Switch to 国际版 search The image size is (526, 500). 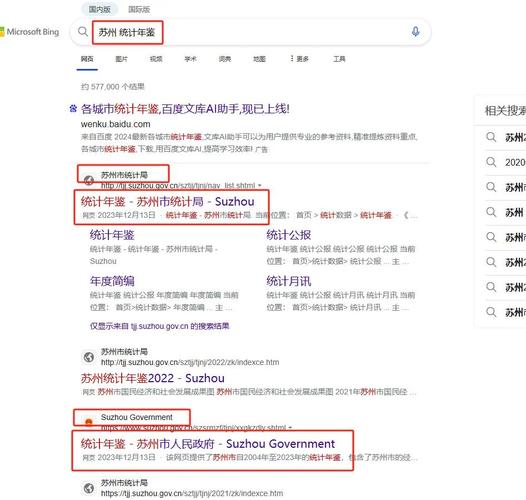139,9
